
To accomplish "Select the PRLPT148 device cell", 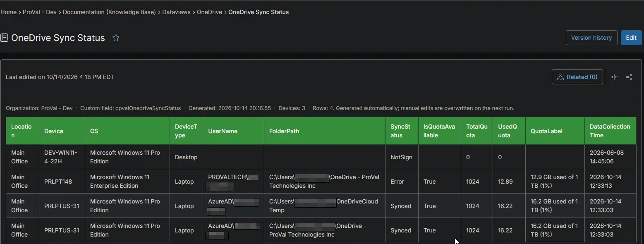I will point(62,181).
